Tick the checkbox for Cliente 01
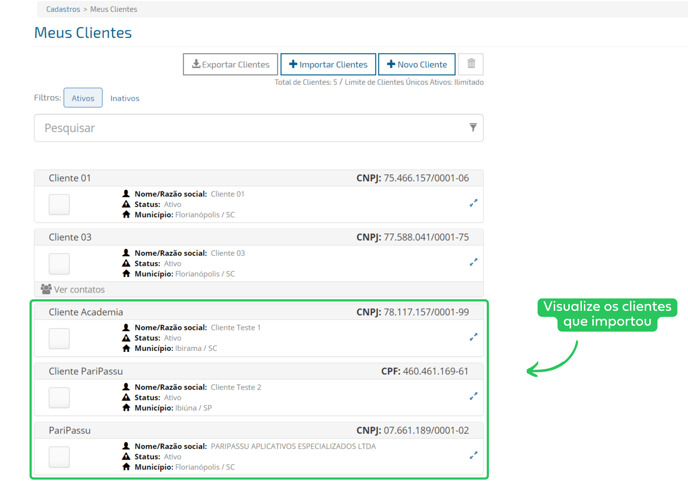The width and height of the screenshot is (688, 482). point(59,204)
